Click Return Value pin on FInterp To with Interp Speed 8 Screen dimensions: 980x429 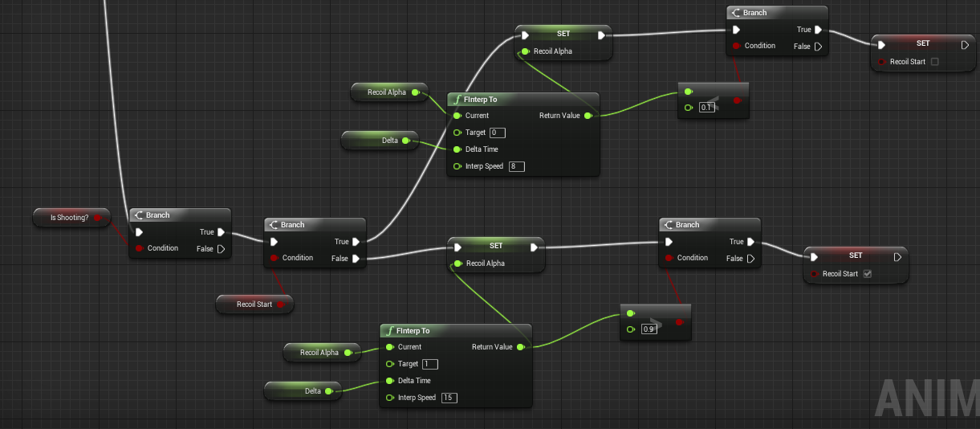(x=588, y=116)
